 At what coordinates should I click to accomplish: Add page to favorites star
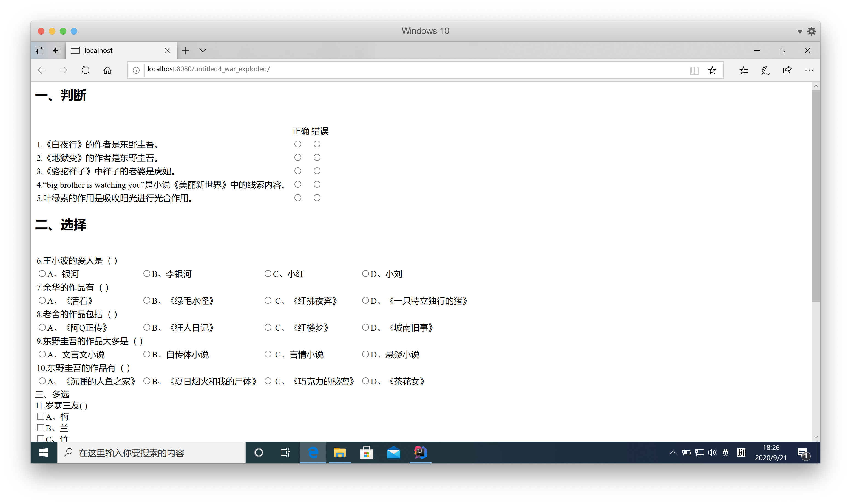(712, 70)
